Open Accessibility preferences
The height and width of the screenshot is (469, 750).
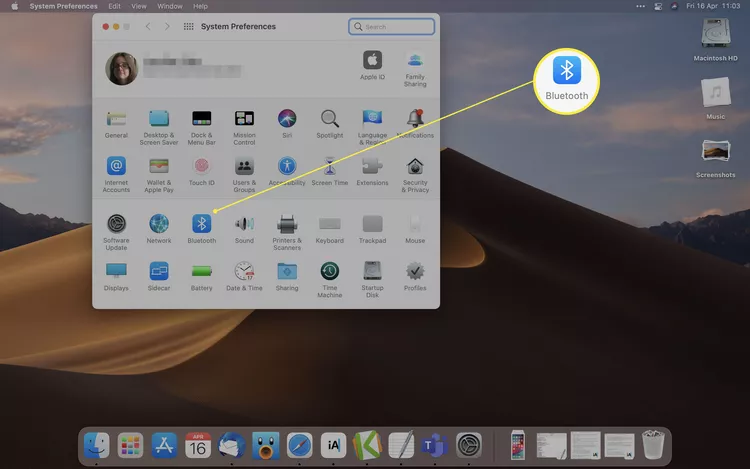287,172
